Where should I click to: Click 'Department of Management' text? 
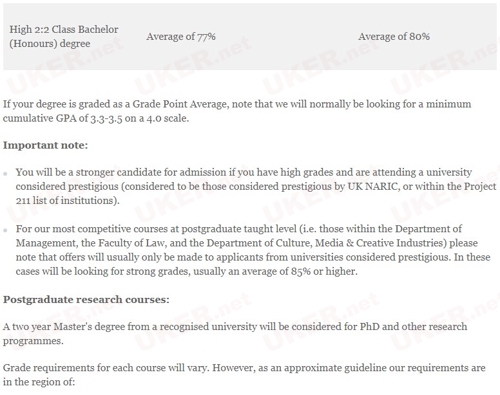239,236
